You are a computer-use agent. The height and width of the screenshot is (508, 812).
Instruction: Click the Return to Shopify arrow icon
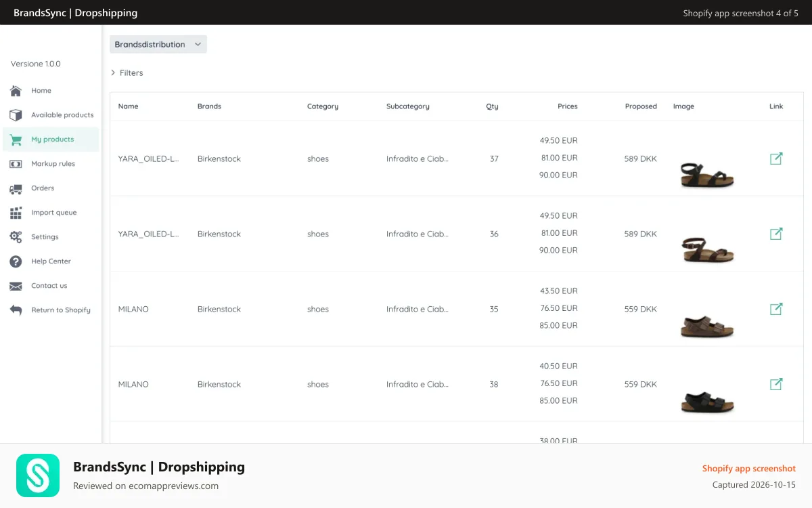tap(16, 310)
